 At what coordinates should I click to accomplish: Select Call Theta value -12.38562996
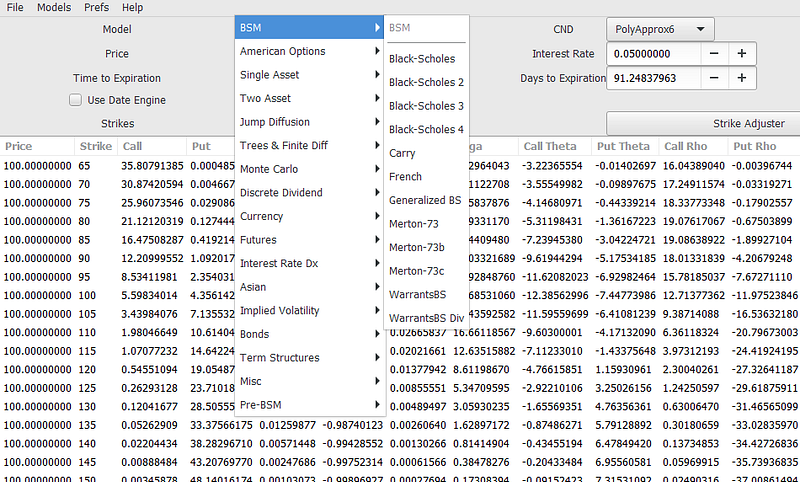[555, 295]
